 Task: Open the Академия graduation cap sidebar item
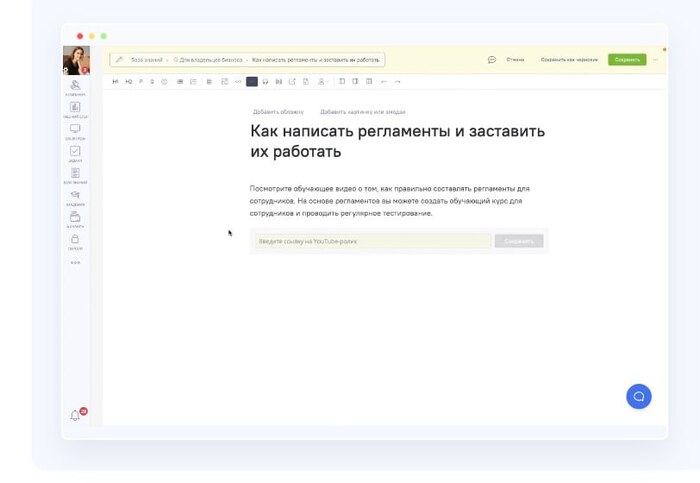click(x=75, y=196)
